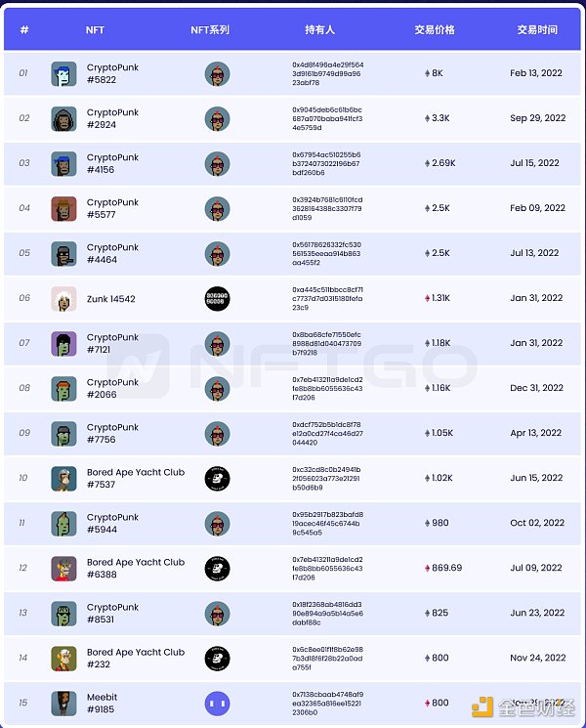Click the Bored Ape #232 avatar
Image resolution: width=586 pixels, height=728 pixels.
(x=63, y=659)
